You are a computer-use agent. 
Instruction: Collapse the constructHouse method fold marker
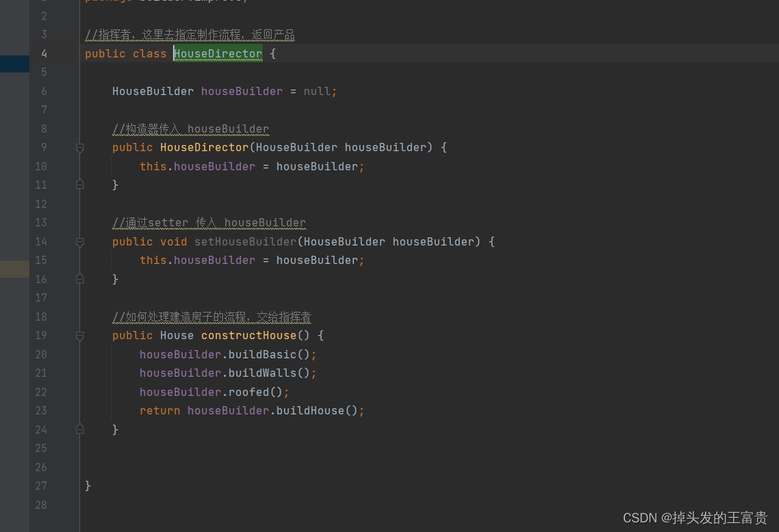click(79, 336)
